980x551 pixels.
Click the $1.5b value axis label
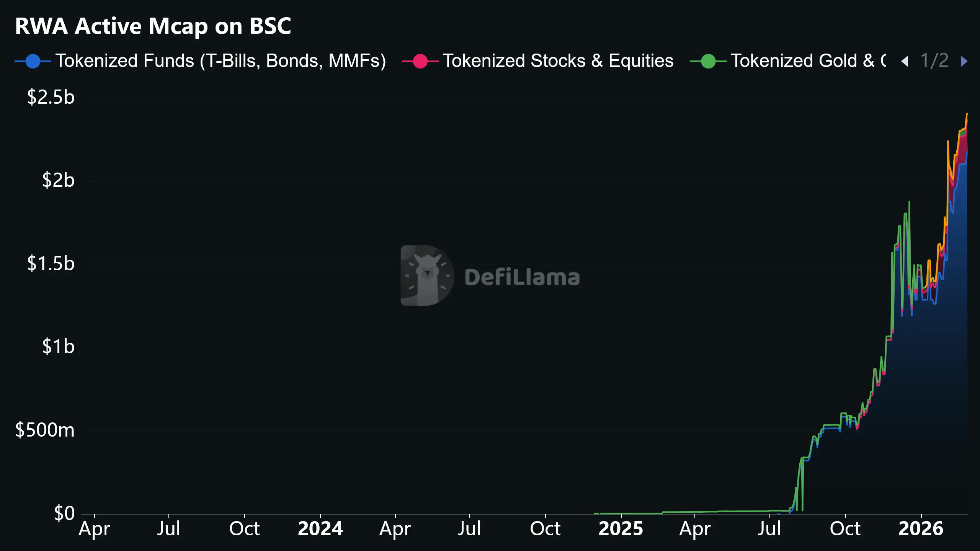[x=51, y=264]
